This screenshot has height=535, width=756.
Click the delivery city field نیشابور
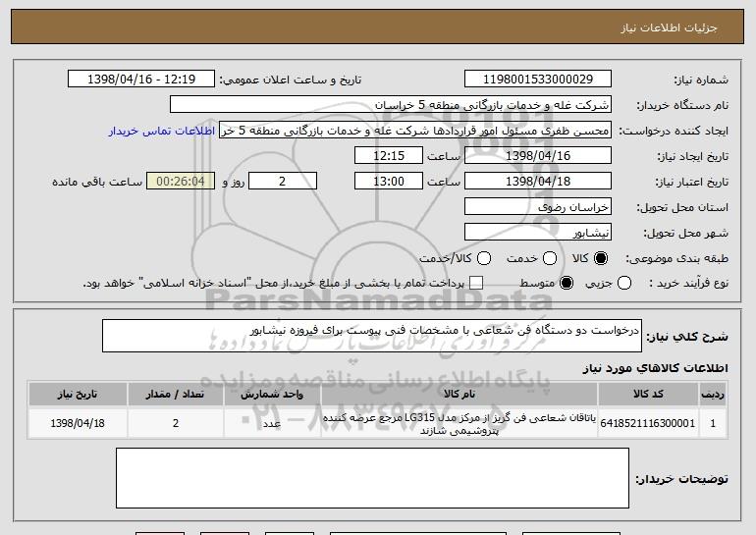tap(538, 233)
